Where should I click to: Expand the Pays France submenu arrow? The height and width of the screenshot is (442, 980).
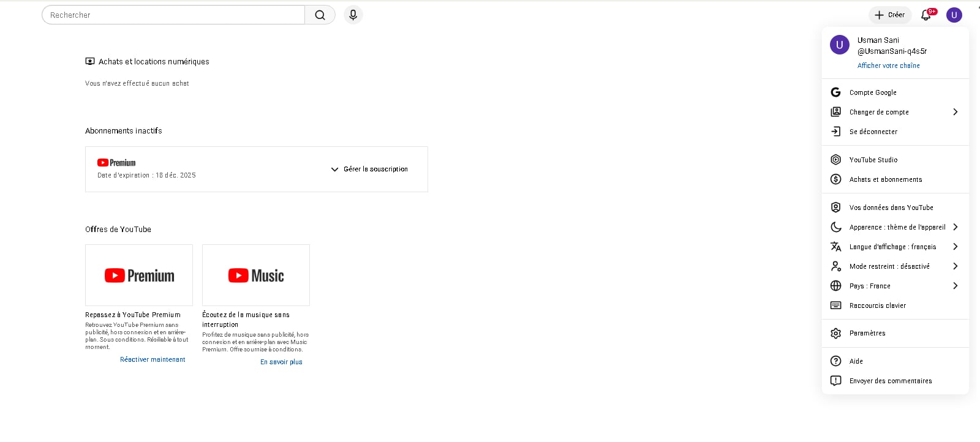pyautogui.click(x=955, y=286)
